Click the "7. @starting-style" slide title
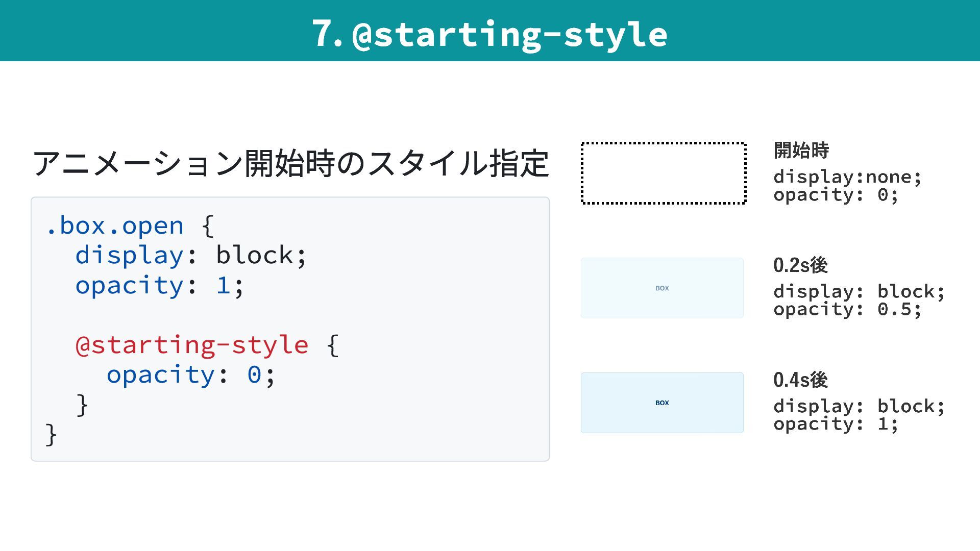Viewport: 980px width, 551px height. click(489, 34)
